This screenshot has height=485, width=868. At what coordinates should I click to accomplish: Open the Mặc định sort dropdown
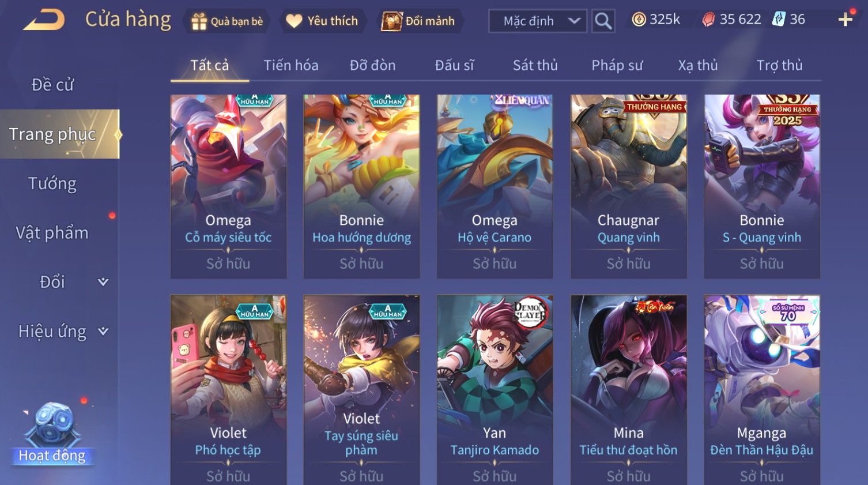(x=538, y=21)
